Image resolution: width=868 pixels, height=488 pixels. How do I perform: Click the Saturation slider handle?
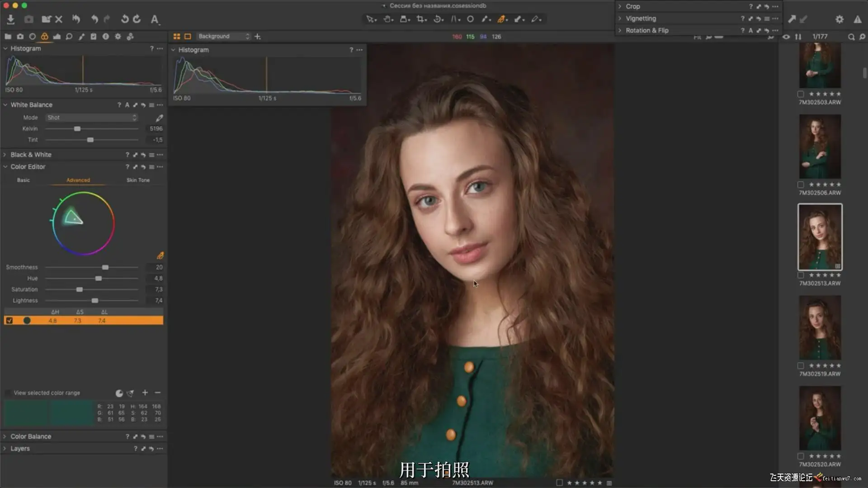(x=80, y=290)
